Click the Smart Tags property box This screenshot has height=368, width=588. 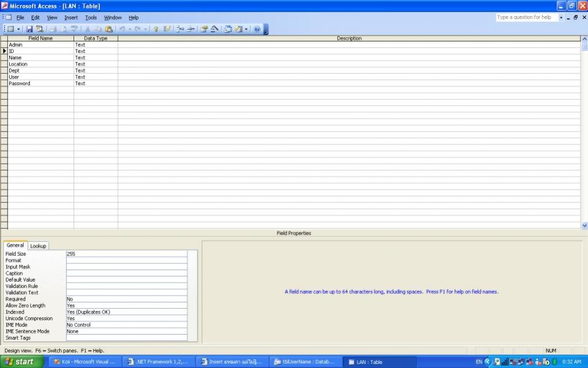tap(127, 338)
